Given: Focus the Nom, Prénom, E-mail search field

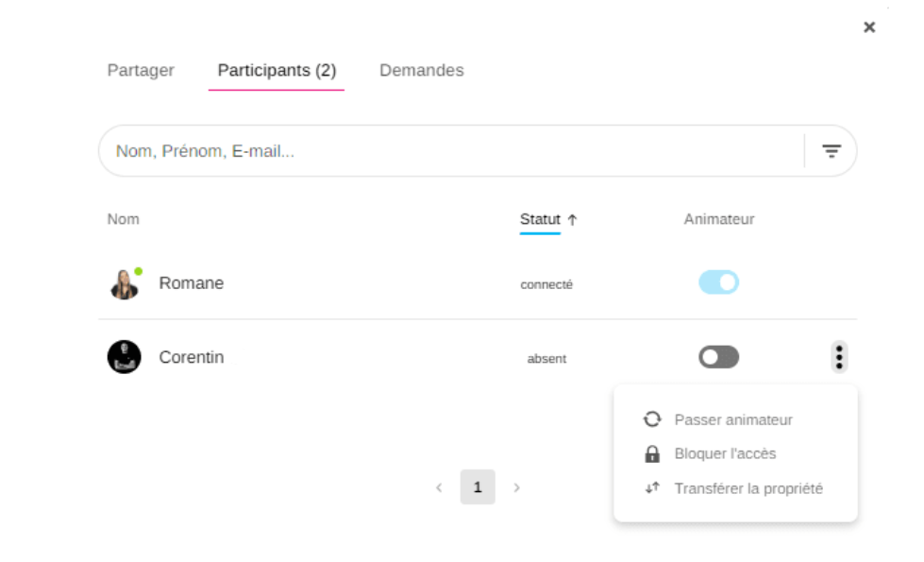Looking at the screenshot, I should [444, 151].
